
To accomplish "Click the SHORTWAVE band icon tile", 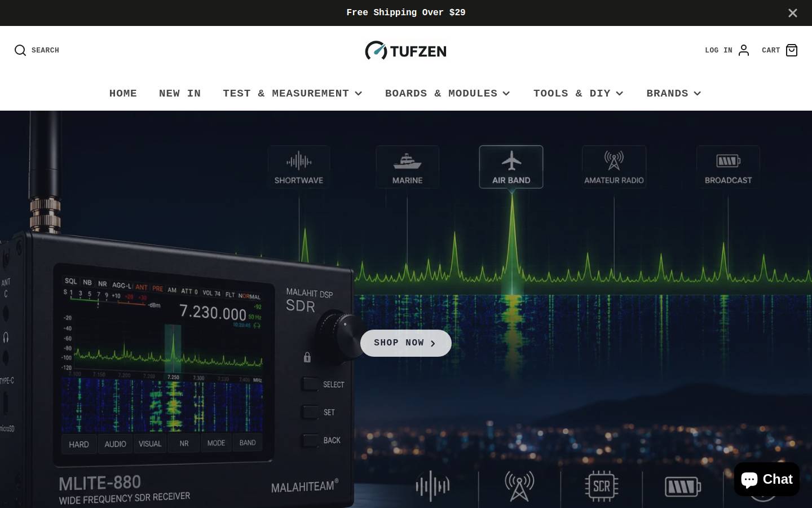I will pos(299,167).
